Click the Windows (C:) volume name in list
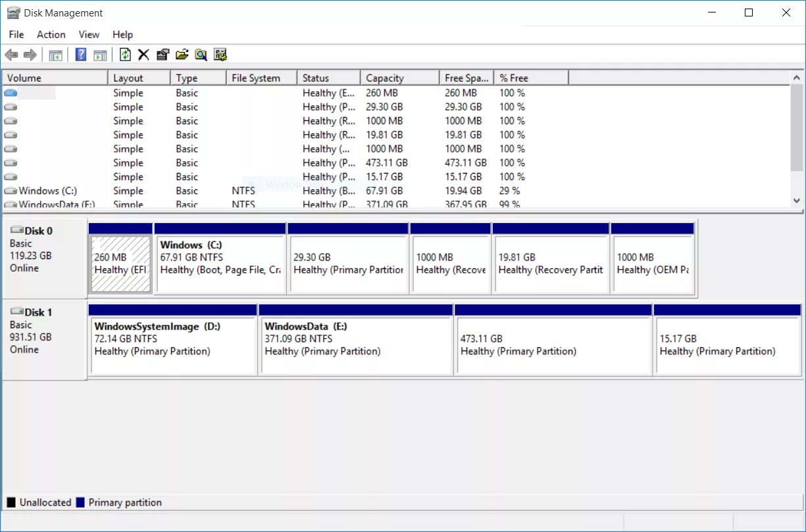Viewport: 806px width, 532px height. (48, 191)
